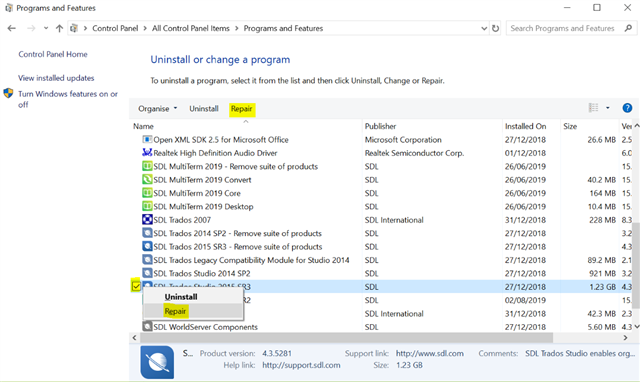Click the SDL MultiTerm 2019 Convert icon
Viewport: 640px width, 382px height.
(x=147, y=180)
